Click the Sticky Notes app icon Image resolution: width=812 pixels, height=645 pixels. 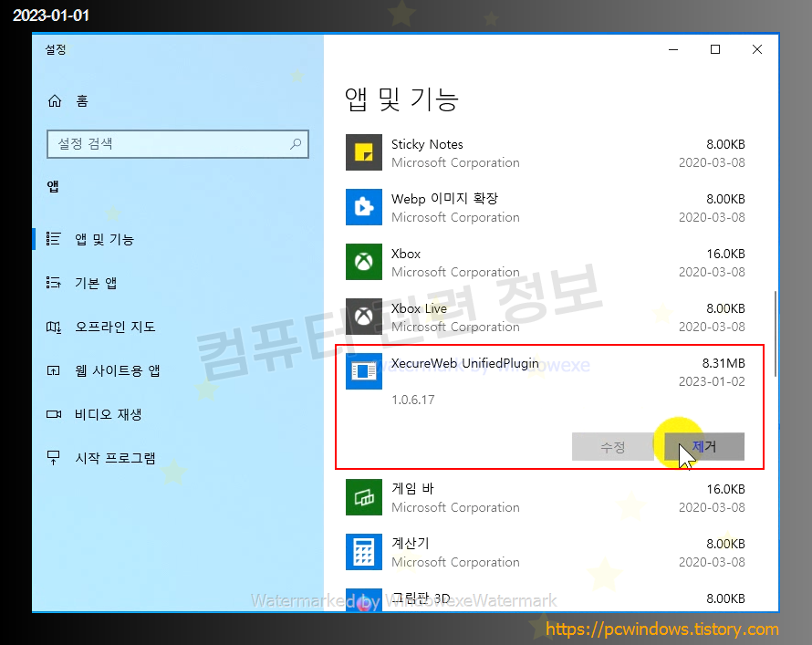(x=364, y=152)
